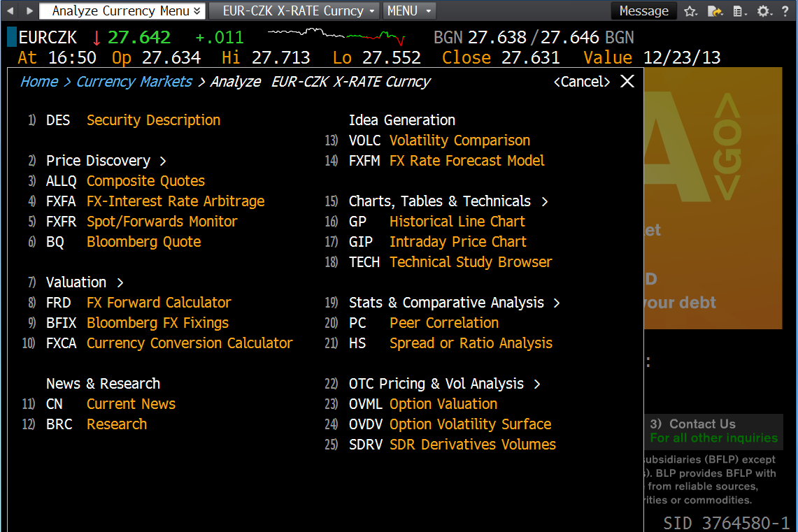
Task: Open OVML Option Valuation
Action: (x=412, y=404)
